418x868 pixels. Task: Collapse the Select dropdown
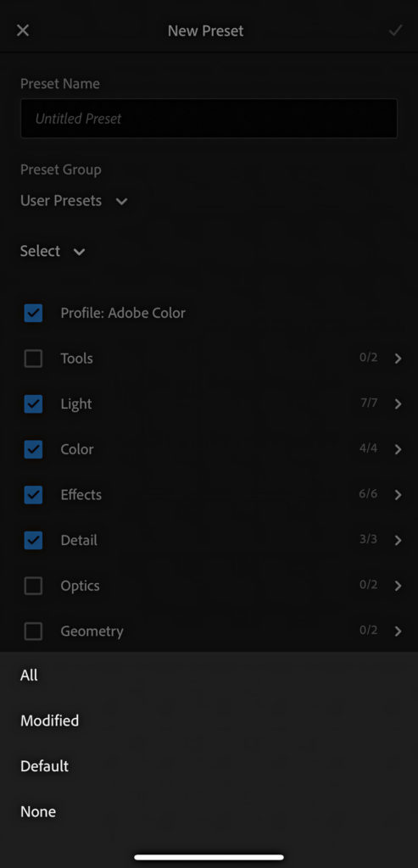click(53, 251)
